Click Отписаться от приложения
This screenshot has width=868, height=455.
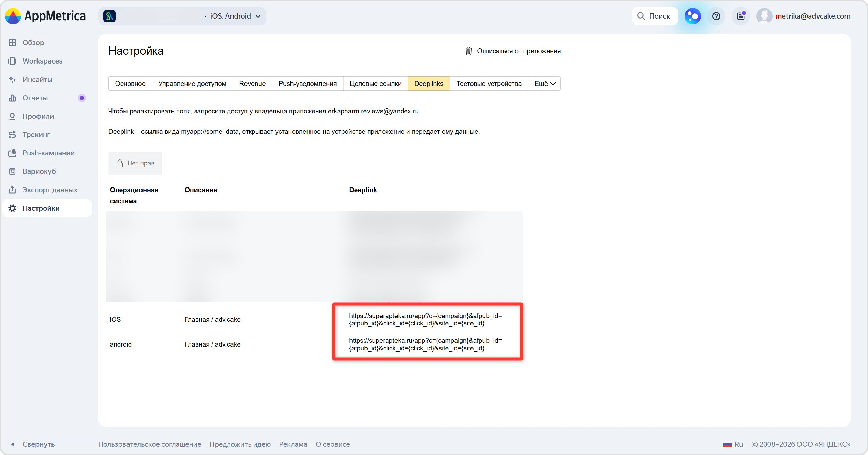pyautogui.click(x=519, y=51)
